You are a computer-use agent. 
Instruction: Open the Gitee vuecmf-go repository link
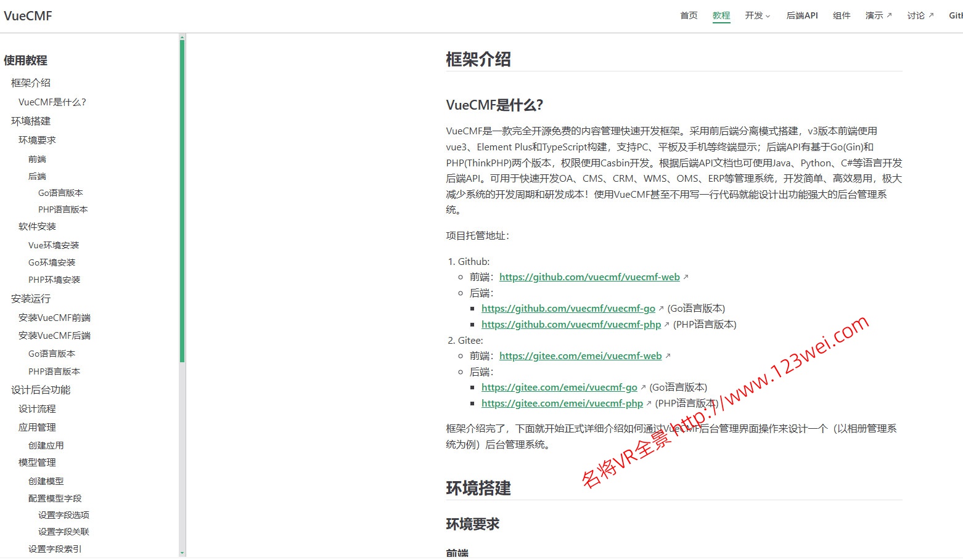(559, 387)
